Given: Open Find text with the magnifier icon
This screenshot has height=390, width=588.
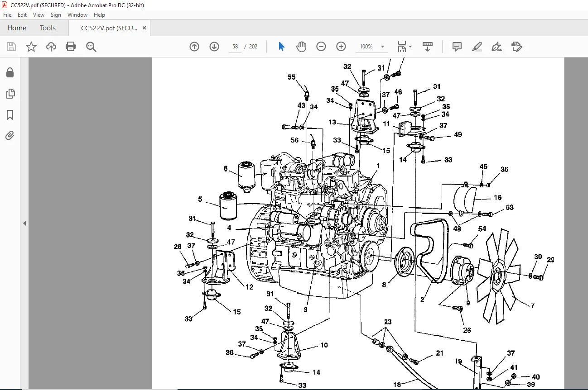Looking at the screenshot, I should pos(91,47).
